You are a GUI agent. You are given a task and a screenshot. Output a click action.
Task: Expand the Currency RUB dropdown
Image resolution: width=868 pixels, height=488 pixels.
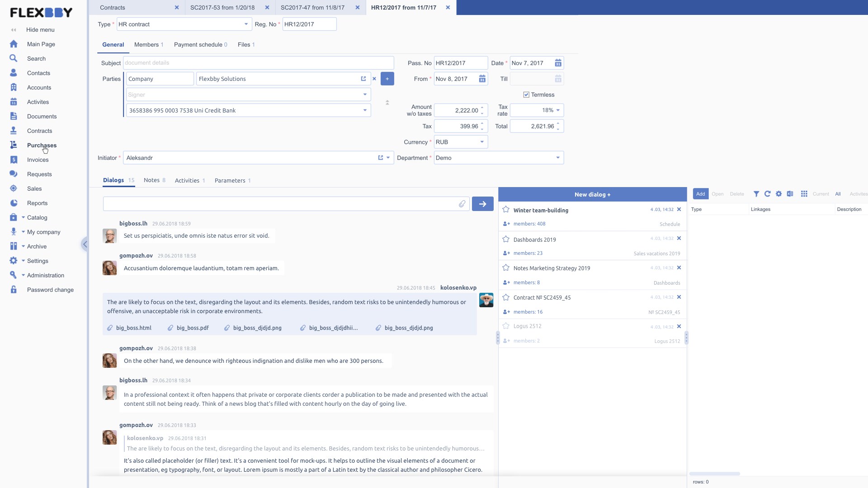[x=482, y=142]
